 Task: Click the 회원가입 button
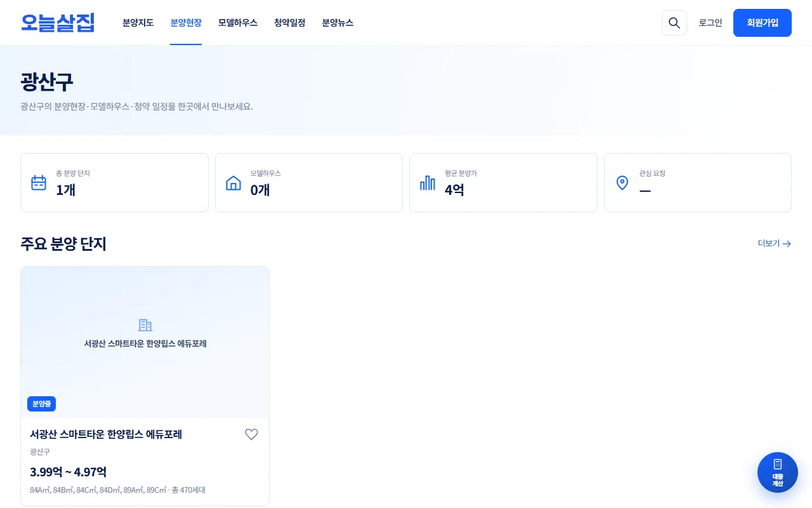point(763,23)
